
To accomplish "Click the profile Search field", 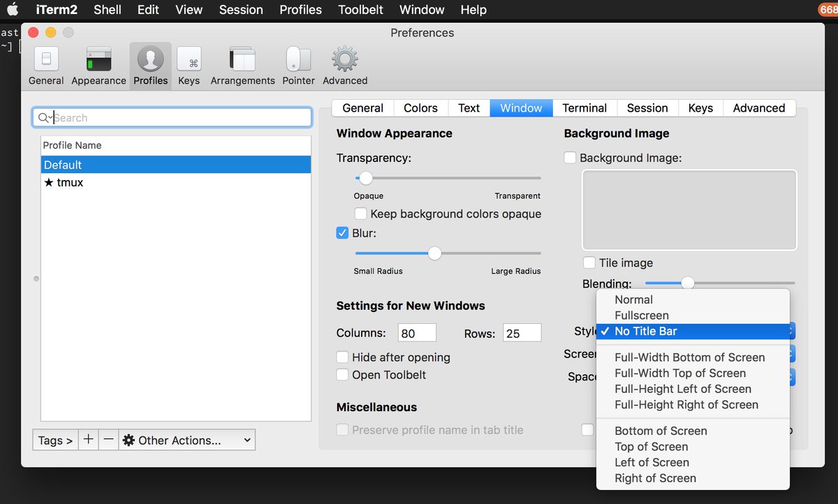I will click(172, 117).
